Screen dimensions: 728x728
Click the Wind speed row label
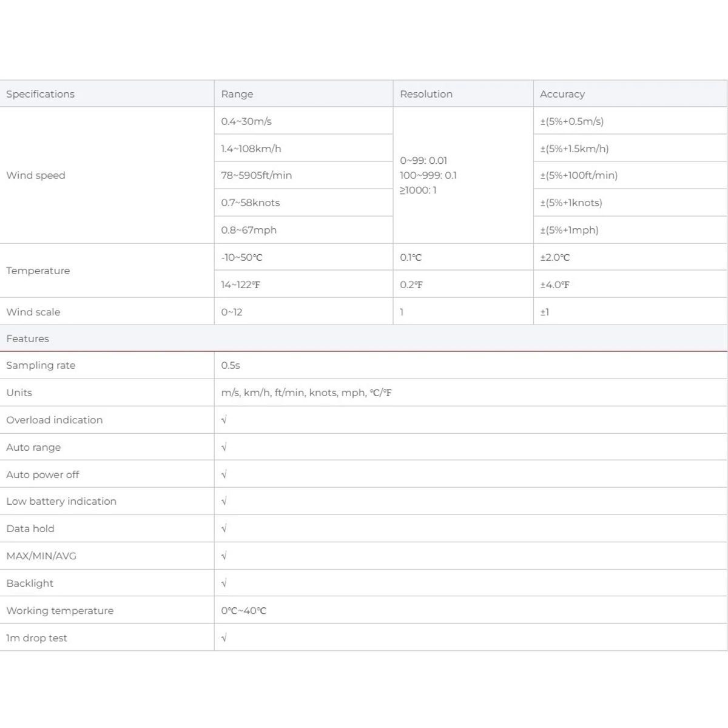pyautogui.click(x=36, y=175)
